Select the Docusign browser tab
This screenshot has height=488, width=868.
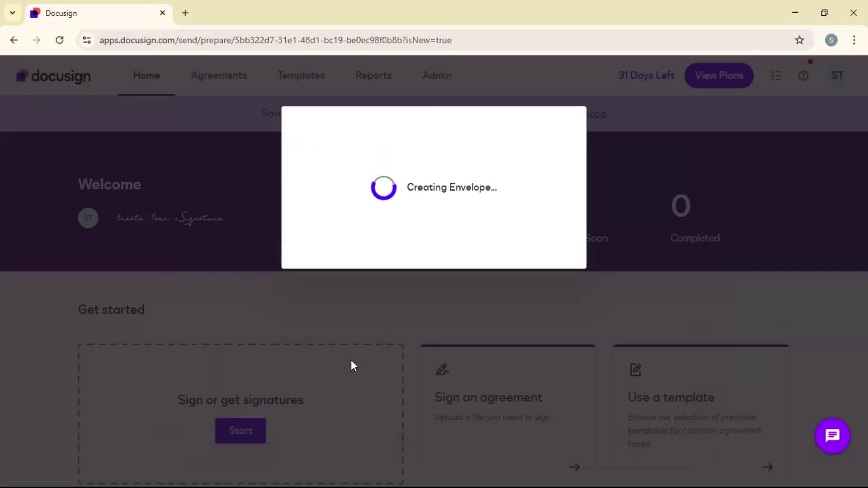click(98, 13)
